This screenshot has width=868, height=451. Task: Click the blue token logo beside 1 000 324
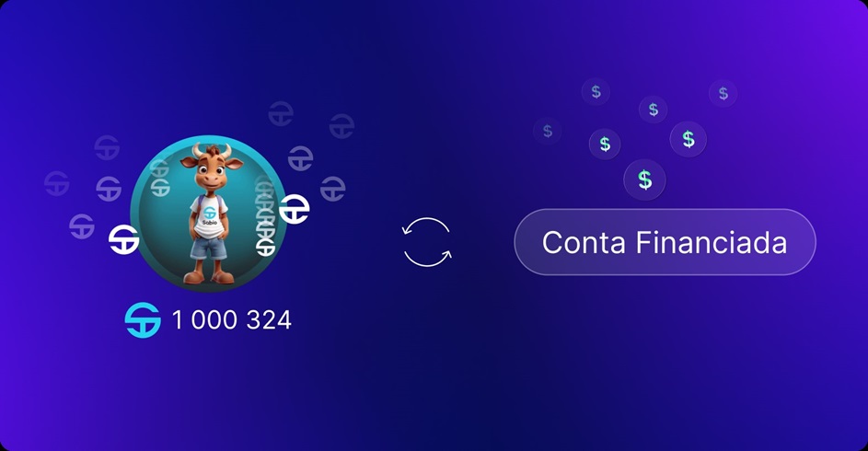click(143, 320)
